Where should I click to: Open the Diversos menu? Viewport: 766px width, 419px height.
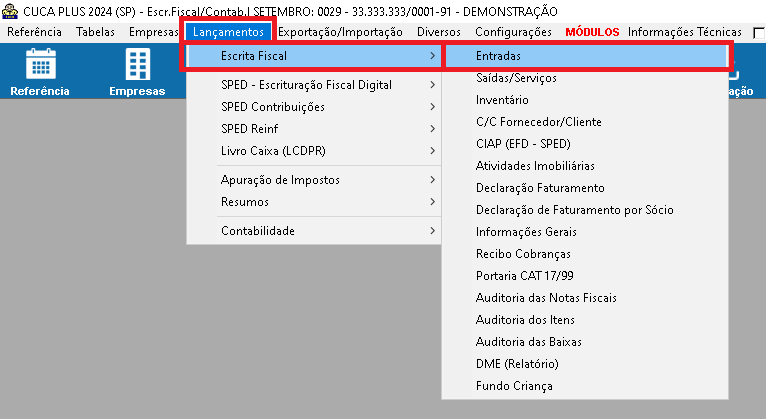(439, 32)
